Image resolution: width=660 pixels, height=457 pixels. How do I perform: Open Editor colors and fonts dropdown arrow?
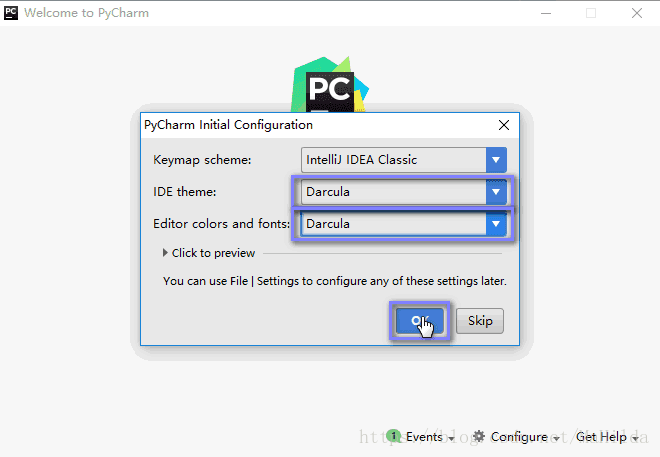point(496,224)
